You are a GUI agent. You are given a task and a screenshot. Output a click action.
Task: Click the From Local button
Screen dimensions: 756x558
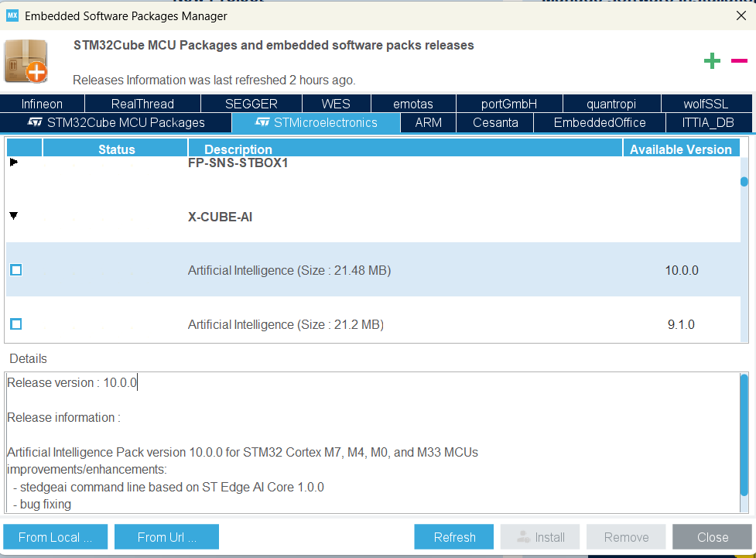click(55, 536)
